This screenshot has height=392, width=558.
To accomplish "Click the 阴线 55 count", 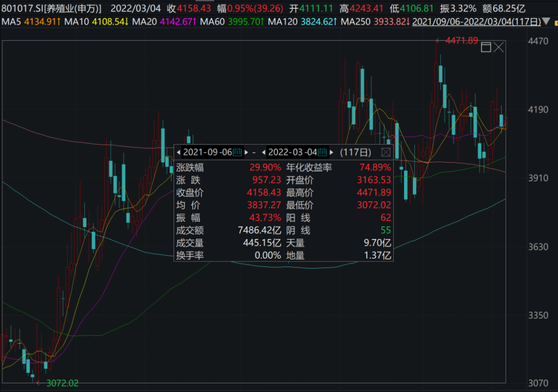I will pyautogui.click(x=386, y=230).
